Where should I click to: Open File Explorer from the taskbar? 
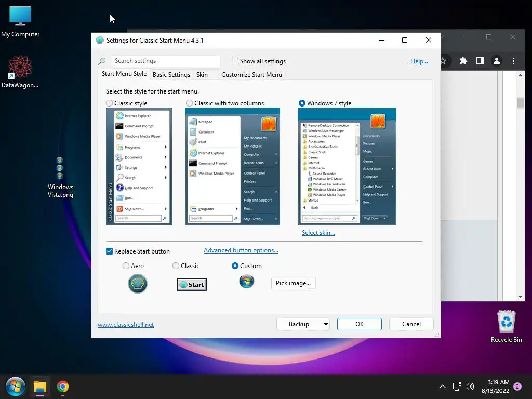39,387
